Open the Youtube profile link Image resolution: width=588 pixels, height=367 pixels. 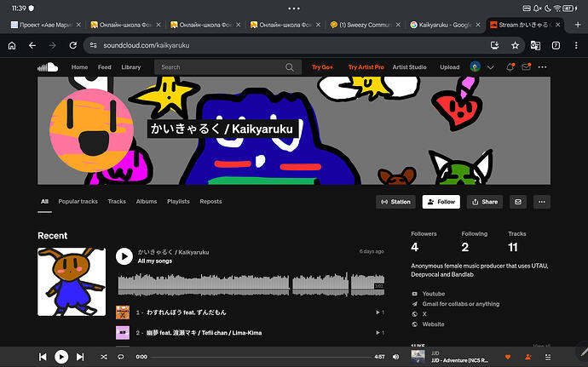point(434,294)
